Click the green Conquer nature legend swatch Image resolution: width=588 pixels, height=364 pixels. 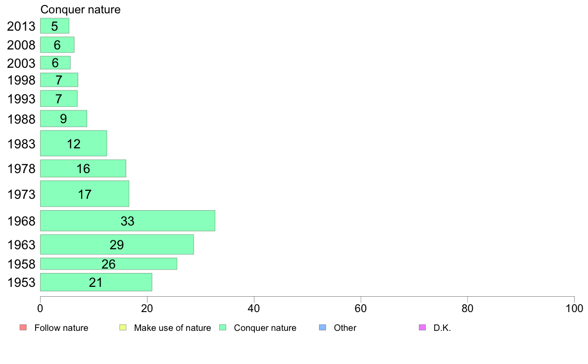(x=223, y=327)
